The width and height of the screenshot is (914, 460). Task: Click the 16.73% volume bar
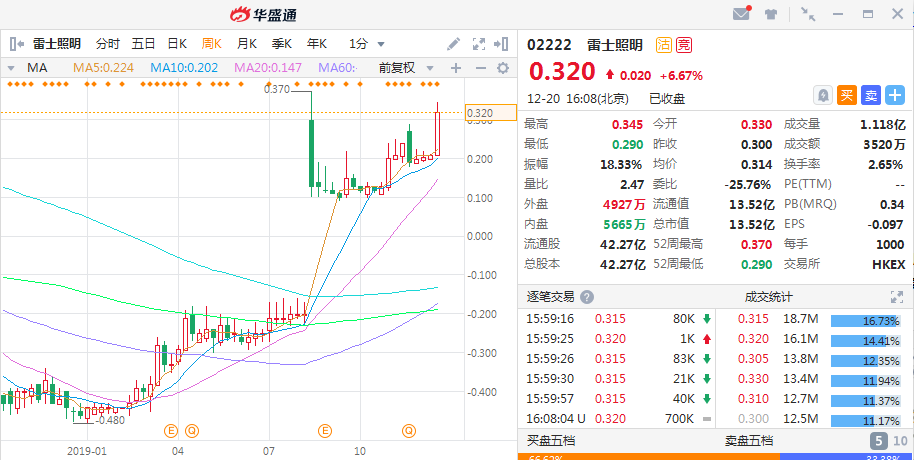click(866, 321)
